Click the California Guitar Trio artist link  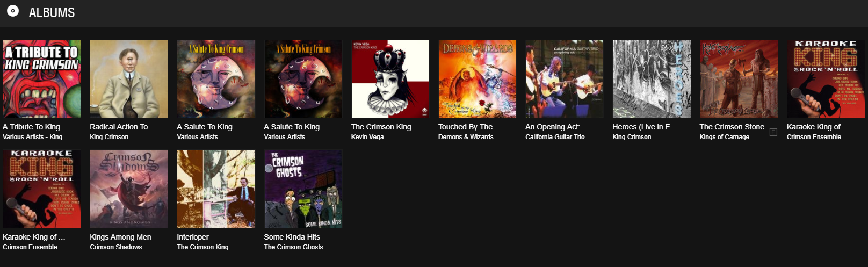555,137
